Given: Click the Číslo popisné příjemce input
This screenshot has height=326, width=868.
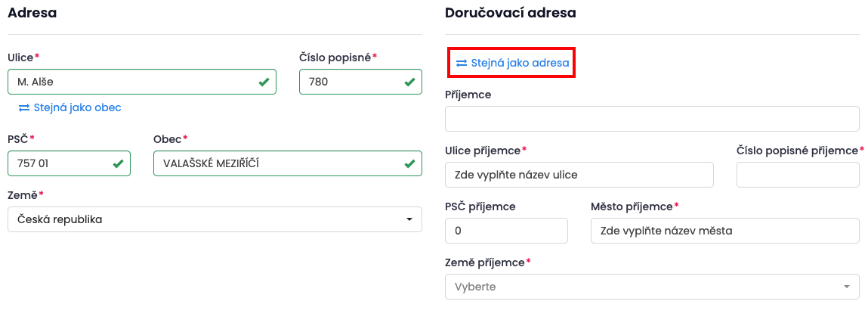Looking at the screenshot, I should [x=798, y=175].
